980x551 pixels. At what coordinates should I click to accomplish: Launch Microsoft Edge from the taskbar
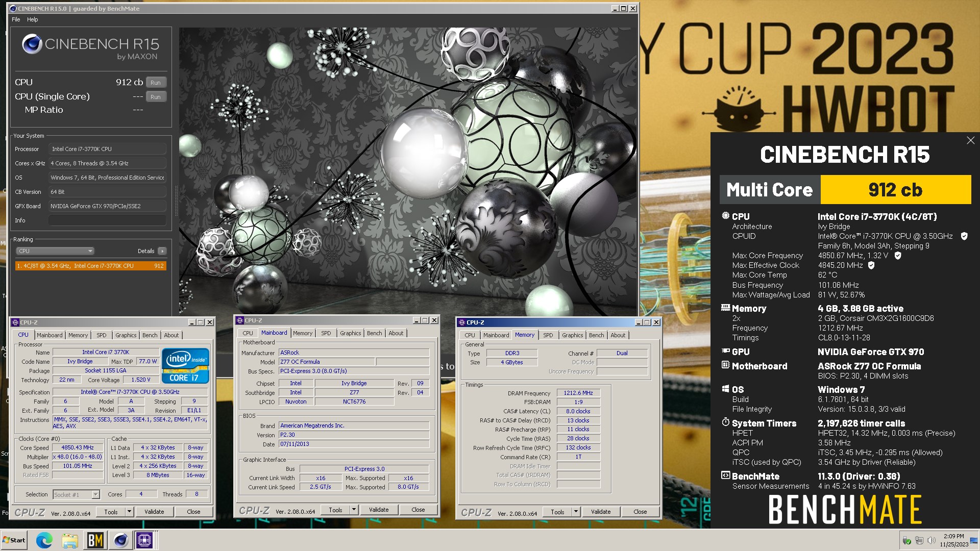(x=44, y=540)
